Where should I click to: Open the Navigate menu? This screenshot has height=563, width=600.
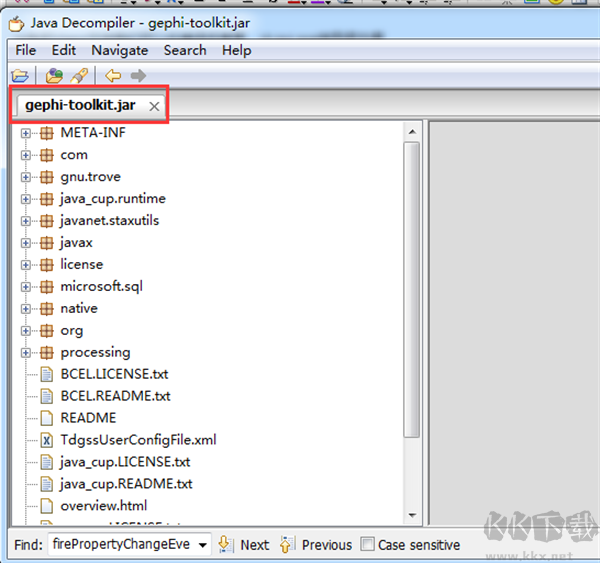click(x=120, y=50)
